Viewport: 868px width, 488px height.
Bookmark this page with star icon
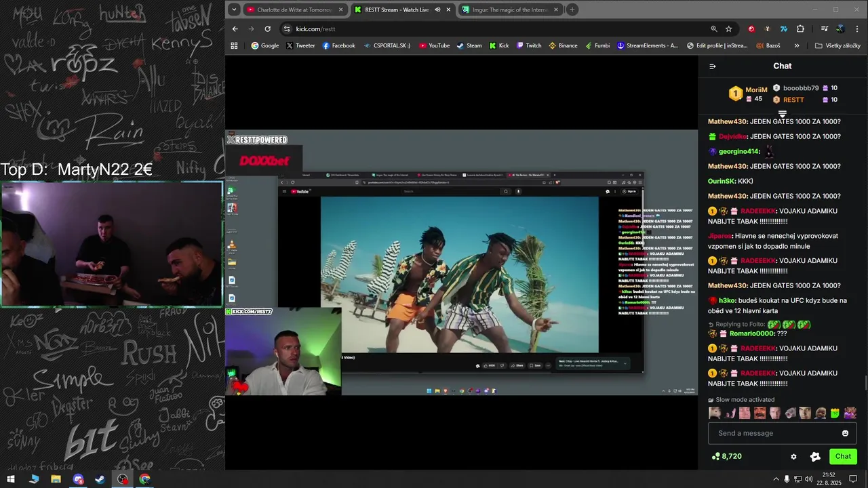click(x=728, y=29)
